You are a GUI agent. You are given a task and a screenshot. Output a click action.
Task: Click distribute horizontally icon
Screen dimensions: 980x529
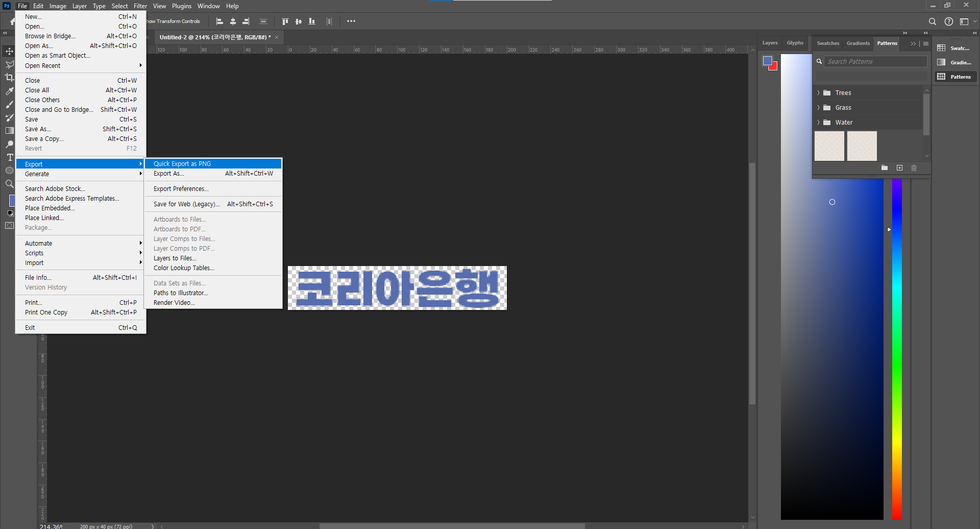[x=329, y=21]
